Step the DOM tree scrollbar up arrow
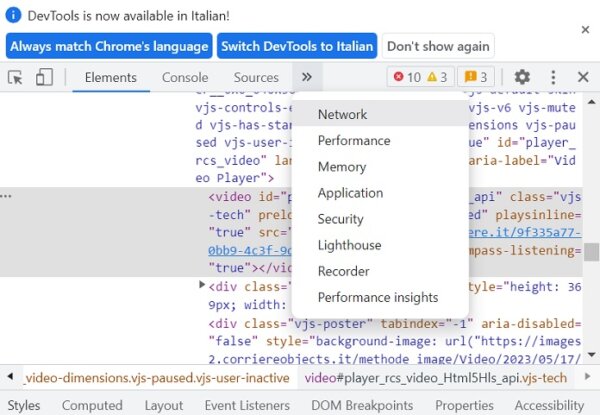The image size is (600, 415). pos(591,102)
